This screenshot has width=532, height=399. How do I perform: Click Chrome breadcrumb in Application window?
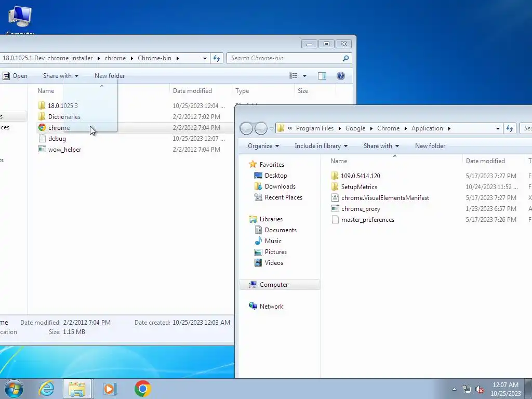pyautogui.click(x=388, y=128)
